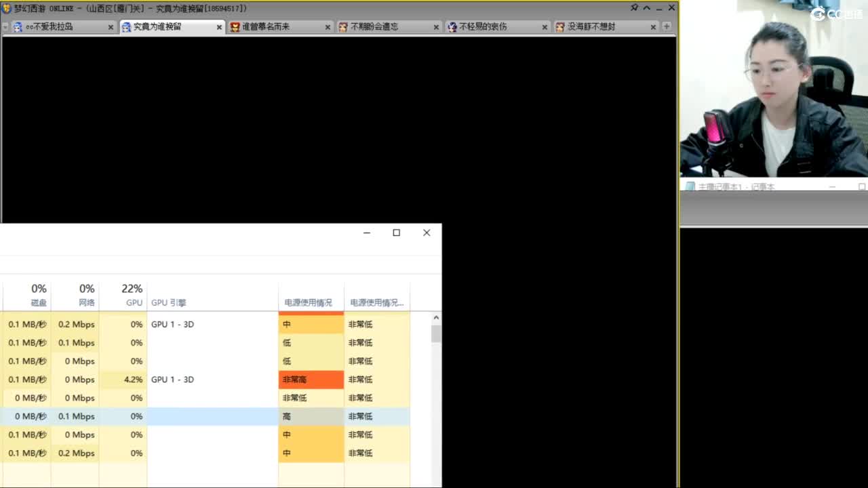Sort by the GPU percentage column header
This screenshot has width=868, height=488.
tap(123, 296)
